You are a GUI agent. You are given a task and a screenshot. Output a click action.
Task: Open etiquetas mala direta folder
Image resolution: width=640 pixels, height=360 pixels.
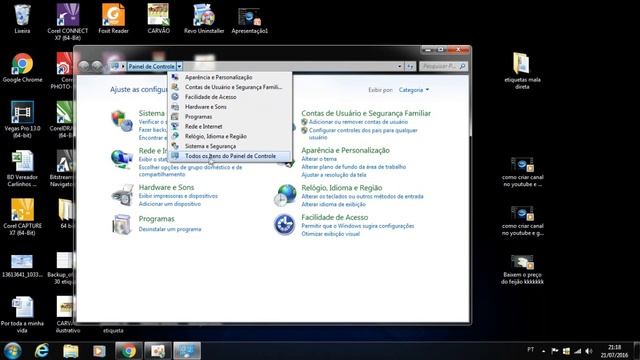[522, 70]
